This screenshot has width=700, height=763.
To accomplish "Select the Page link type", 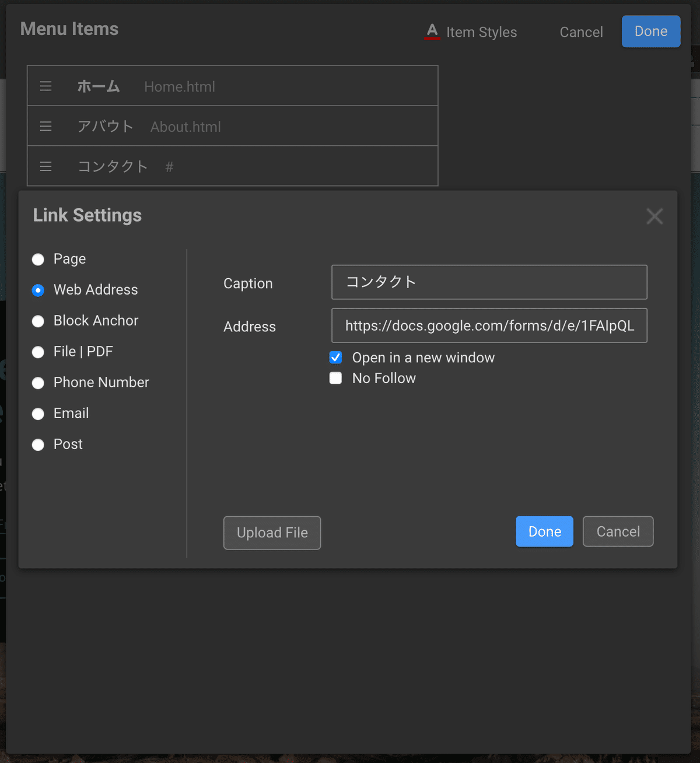I will pyautogui.click(x=38, y=260).
